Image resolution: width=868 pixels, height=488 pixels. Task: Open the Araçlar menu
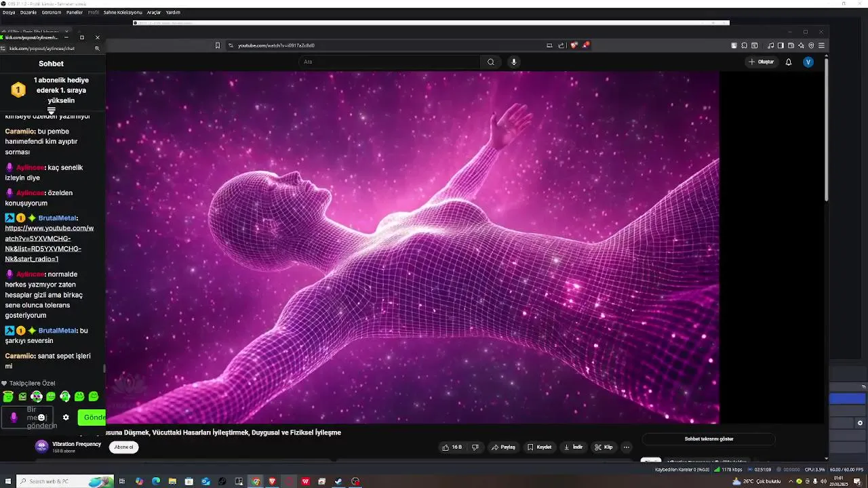point(154,12)
